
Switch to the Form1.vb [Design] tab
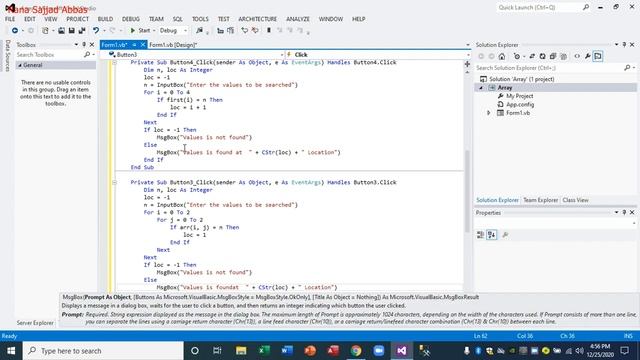(173, 45)
